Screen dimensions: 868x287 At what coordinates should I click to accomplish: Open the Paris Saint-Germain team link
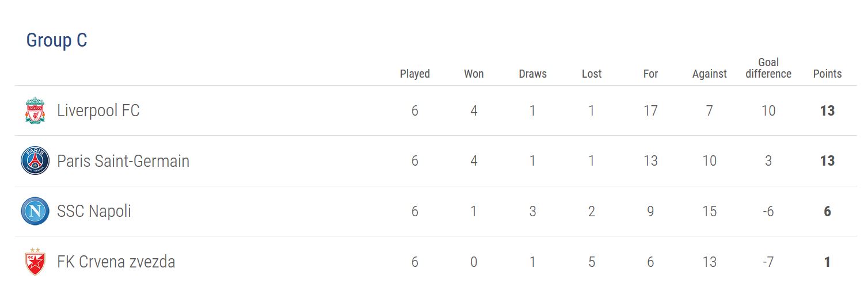click(x=123, y=160)
